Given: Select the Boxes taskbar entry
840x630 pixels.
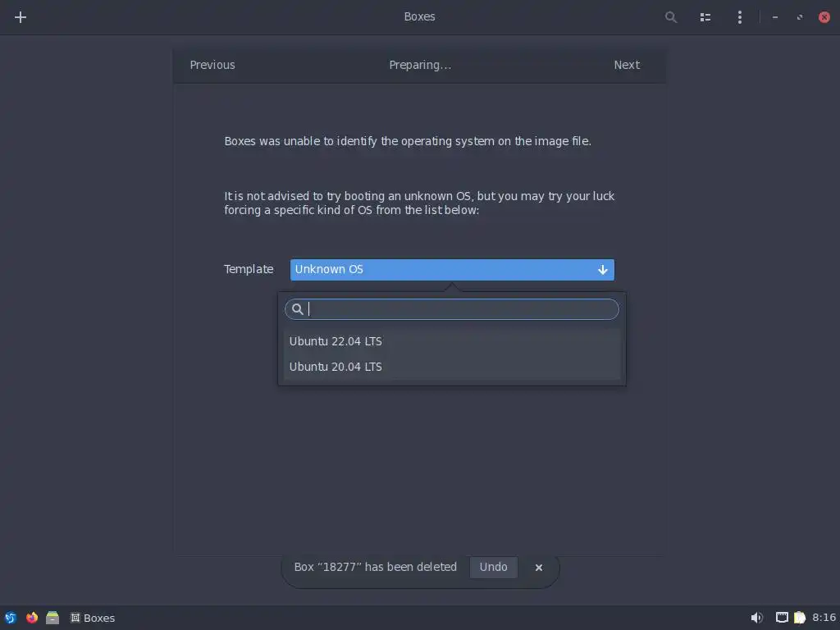Looking at the screenshot, I should point(93,618).
